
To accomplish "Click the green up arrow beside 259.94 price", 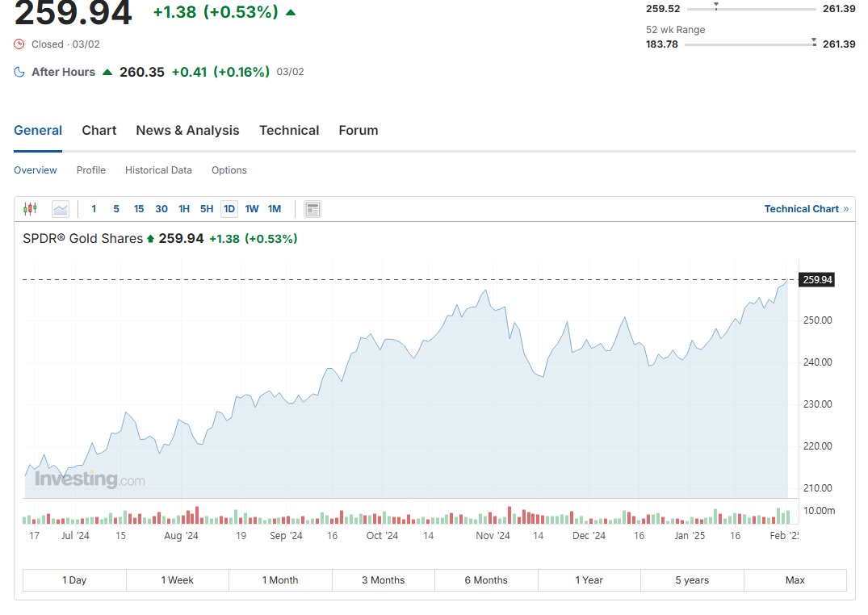I will 291,12.
